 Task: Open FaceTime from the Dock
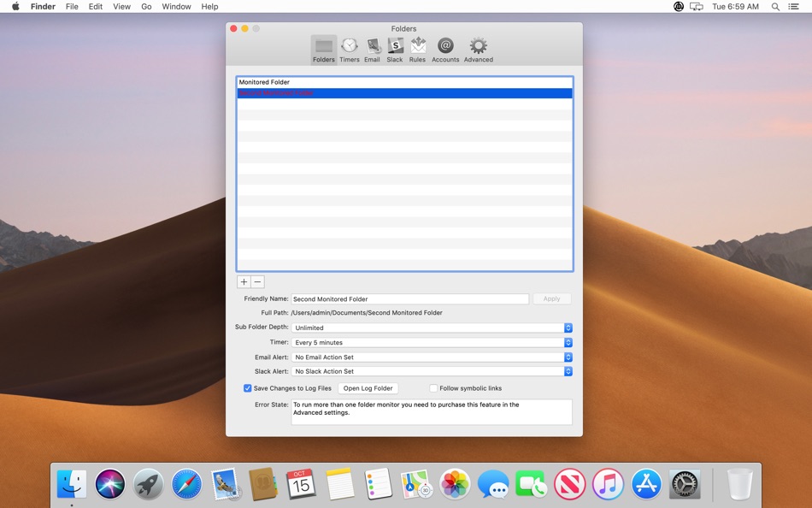point(532,484)
